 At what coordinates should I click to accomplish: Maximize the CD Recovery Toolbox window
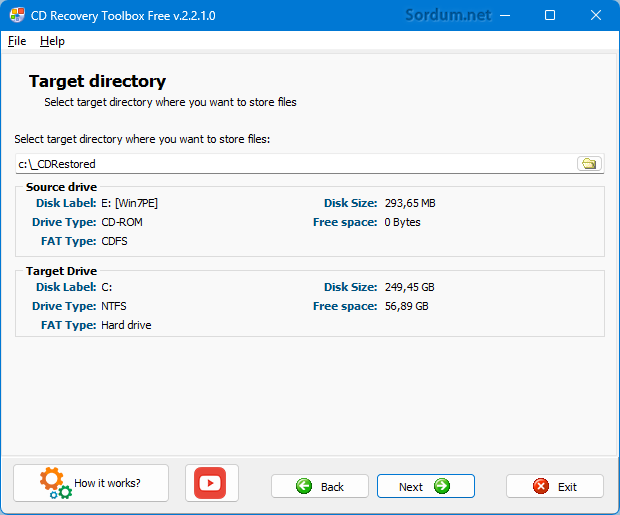click(550, 15)
